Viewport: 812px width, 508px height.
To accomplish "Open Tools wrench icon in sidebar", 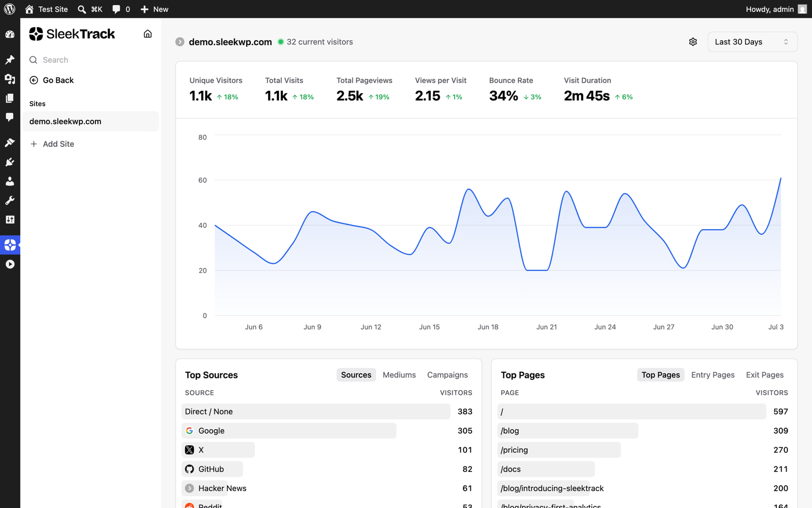I will pos(10,201).
